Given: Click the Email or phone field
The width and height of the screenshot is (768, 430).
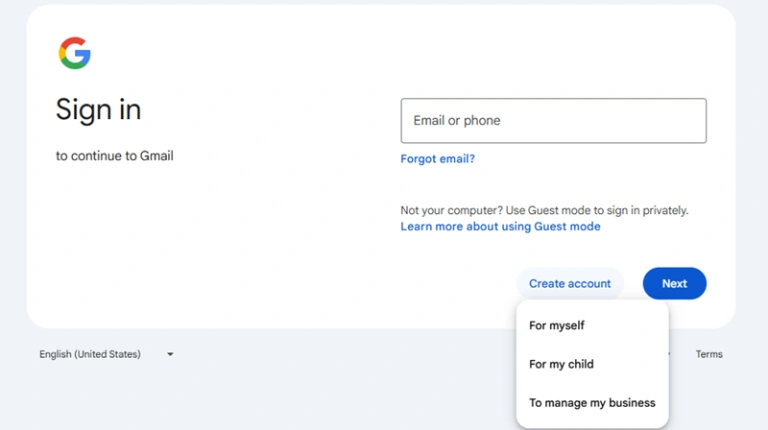Looking at the screenshot, I should tap(553, 121).
